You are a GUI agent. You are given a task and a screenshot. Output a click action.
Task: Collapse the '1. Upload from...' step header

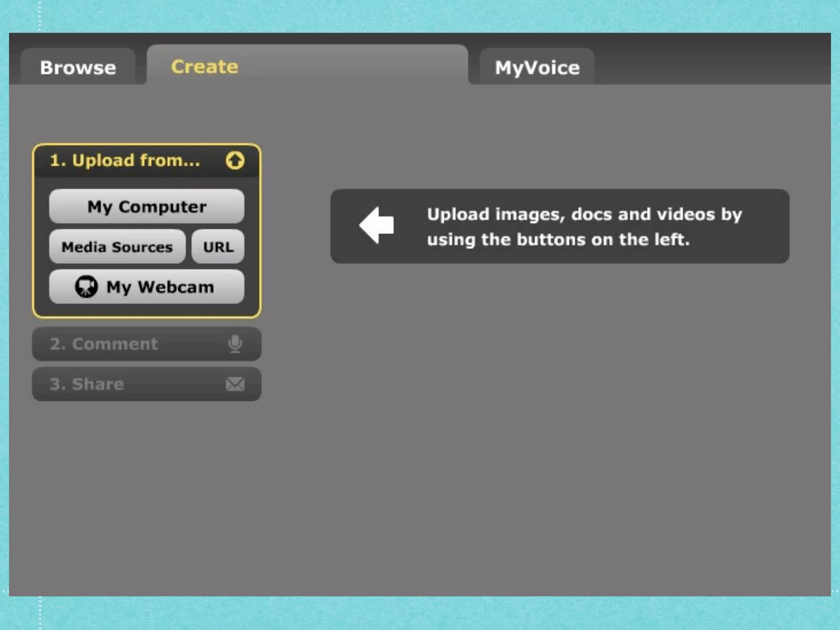coord(125,160)
